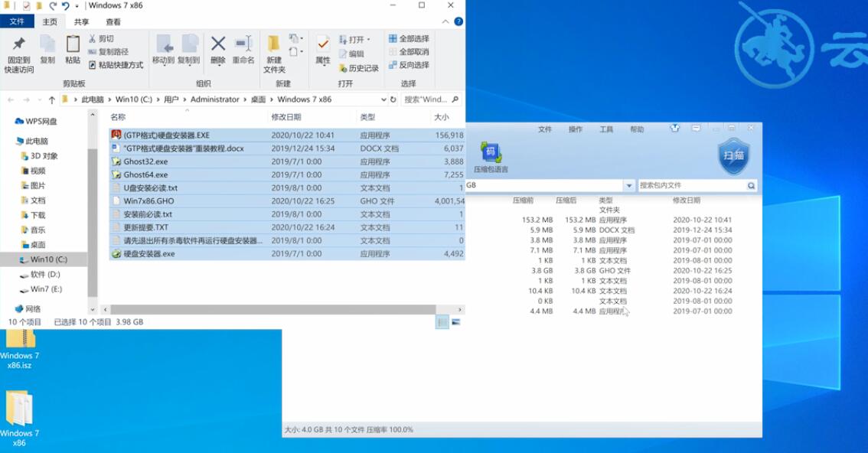
Task: Switch Explorer to the details view toggle
Action: point(442,322)
